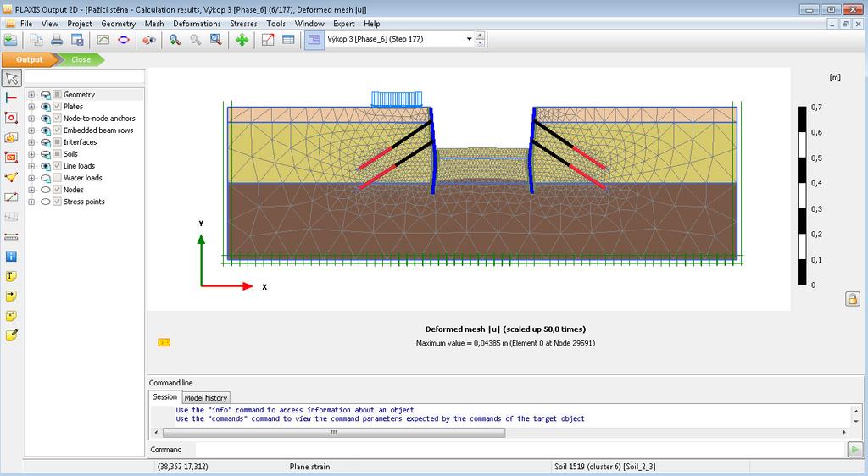Toggle the Node-to-node anchors checkbox

coord(57,119)
